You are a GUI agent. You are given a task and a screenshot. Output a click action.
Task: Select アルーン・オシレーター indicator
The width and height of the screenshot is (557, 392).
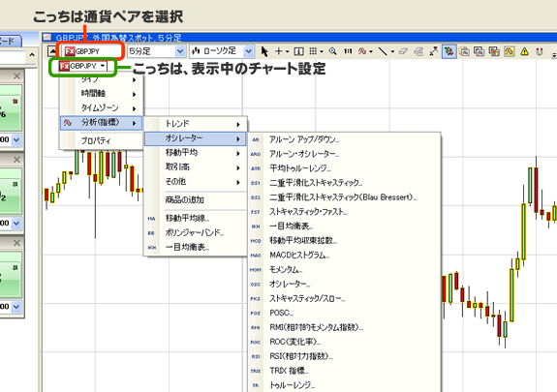point(345,154)
